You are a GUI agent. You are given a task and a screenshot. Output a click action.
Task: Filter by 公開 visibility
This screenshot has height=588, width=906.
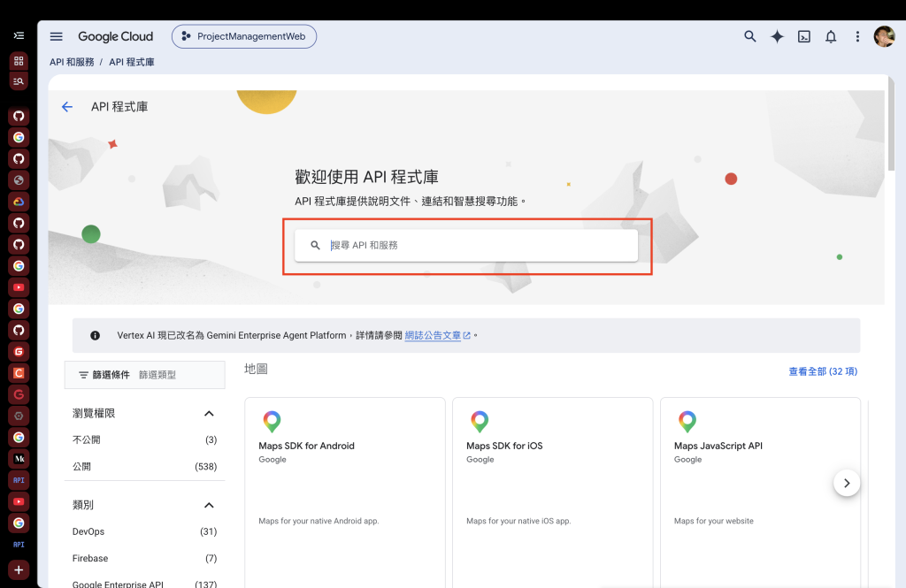coord(144,466)
